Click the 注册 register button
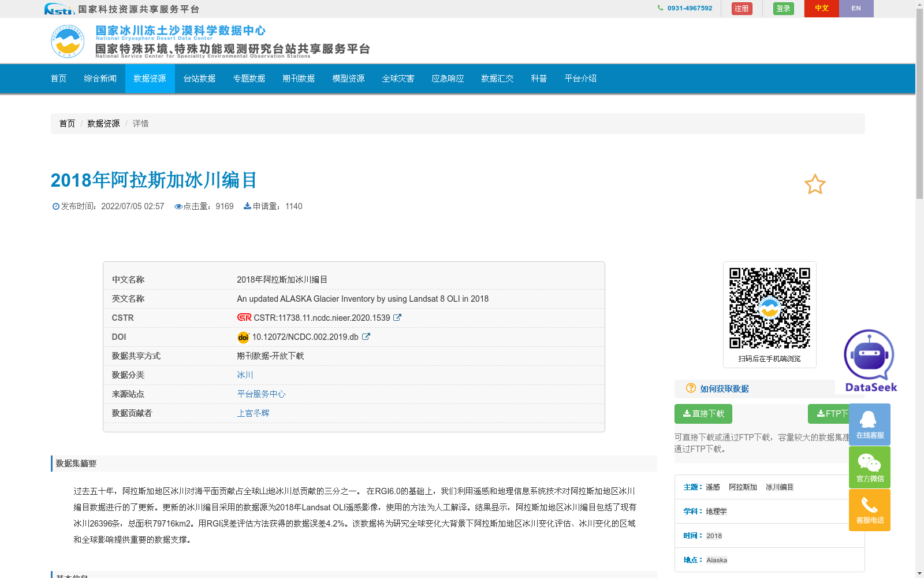This screenshot has height=578, width=924. coord(742,9)
